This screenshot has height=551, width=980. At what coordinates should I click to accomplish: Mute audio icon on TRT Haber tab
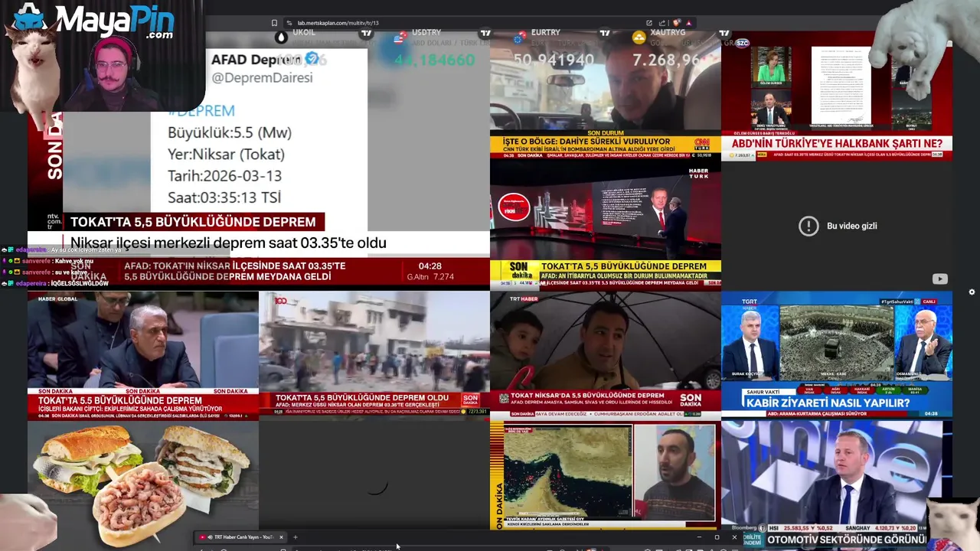coord(210,537)
